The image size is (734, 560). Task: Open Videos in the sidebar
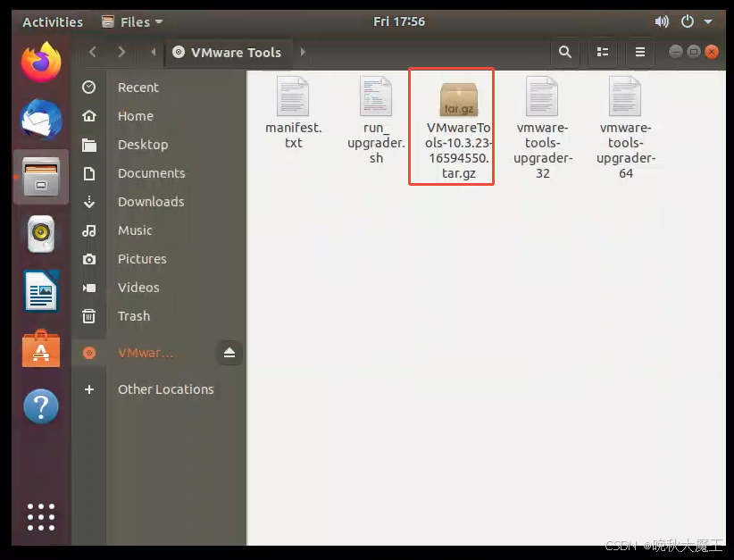coord(138,288)
